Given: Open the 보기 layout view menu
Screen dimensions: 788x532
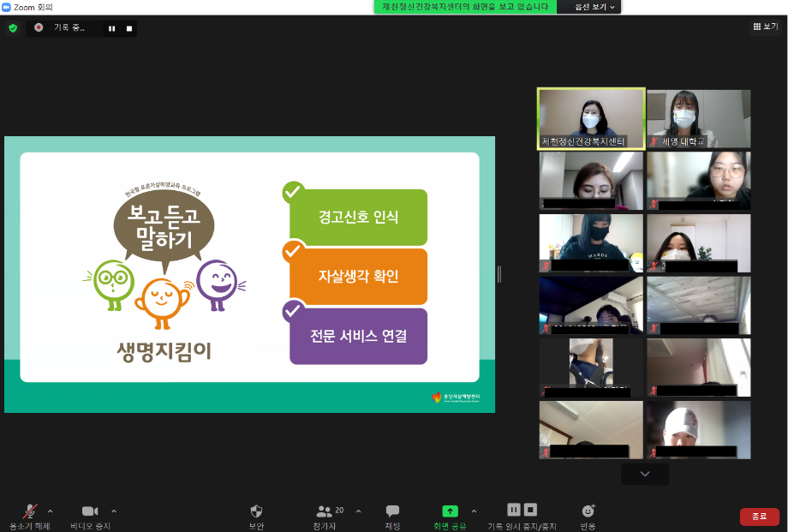Looking at the screenshot, I should (x=765, y=27).
